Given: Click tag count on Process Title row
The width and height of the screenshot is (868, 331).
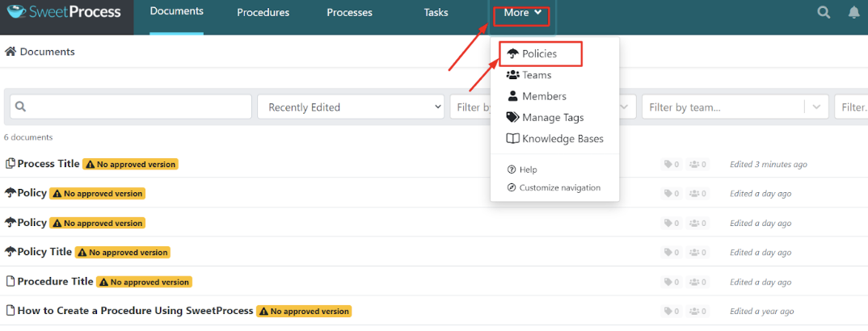Looking at the screenshot, I should pos(672,164).
